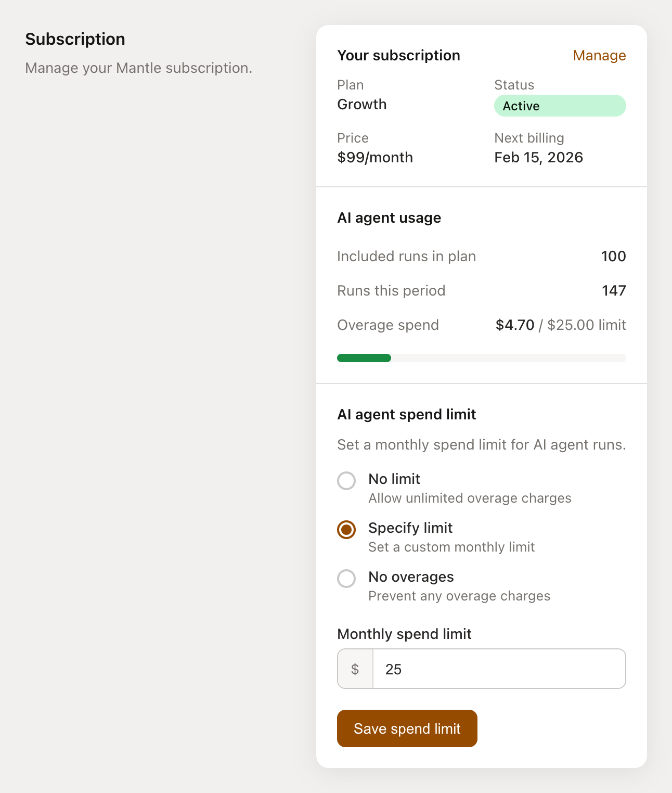Click the dollar sign prefix

(x=355, y=669)
